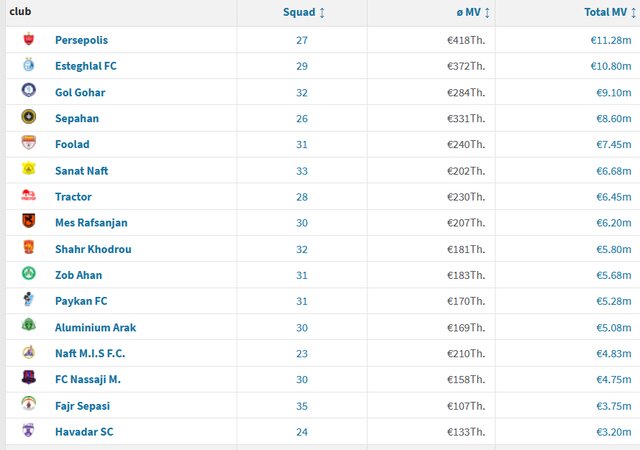Open the Aluminium Arak club link

coord(96,327)
